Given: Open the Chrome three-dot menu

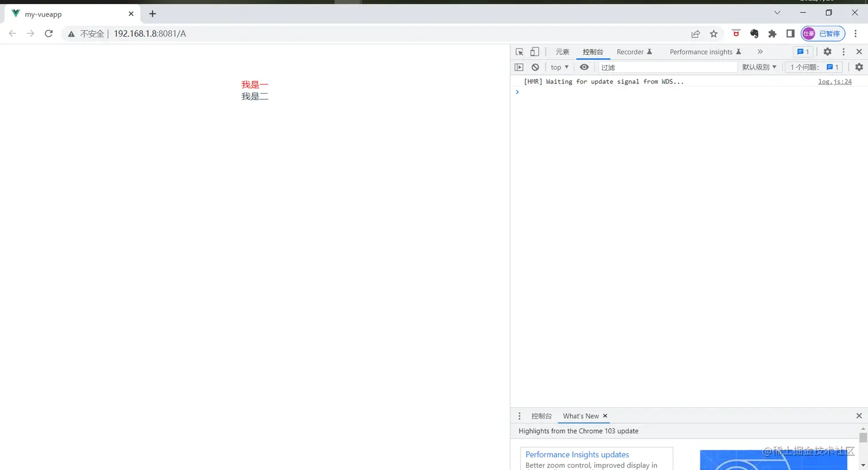Looking at the screenshot, I should [855, 34].
